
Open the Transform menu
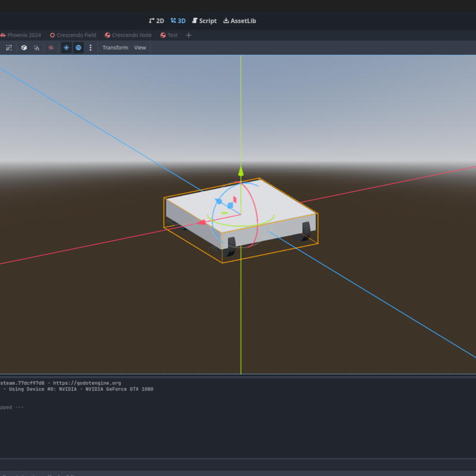tap(115, 48)
